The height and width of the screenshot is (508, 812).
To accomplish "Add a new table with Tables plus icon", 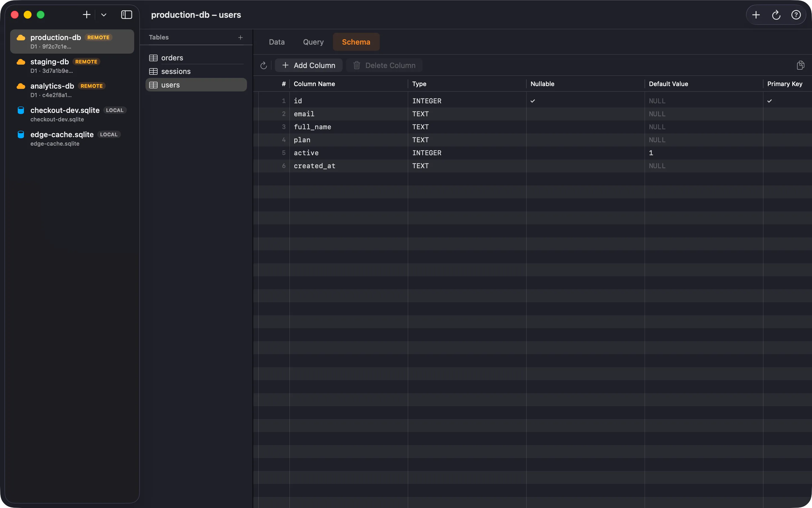I will [240, 38].
